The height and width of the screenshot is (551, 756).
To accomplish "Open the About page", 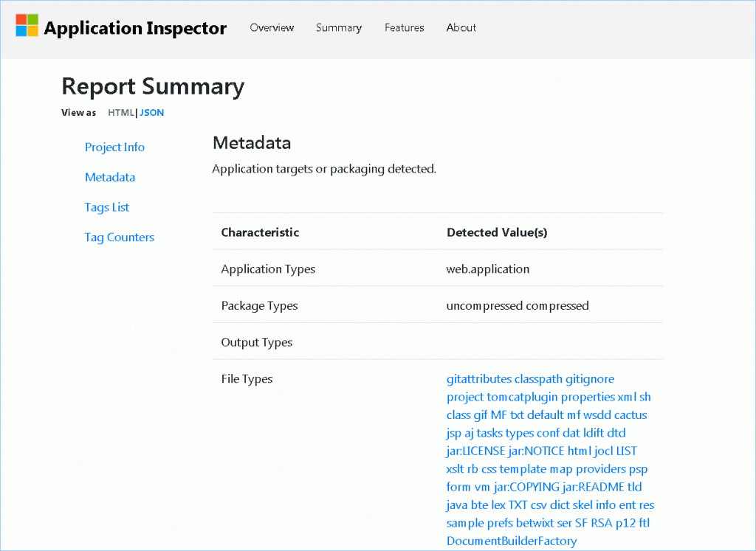I will click(x=461, y=28).
